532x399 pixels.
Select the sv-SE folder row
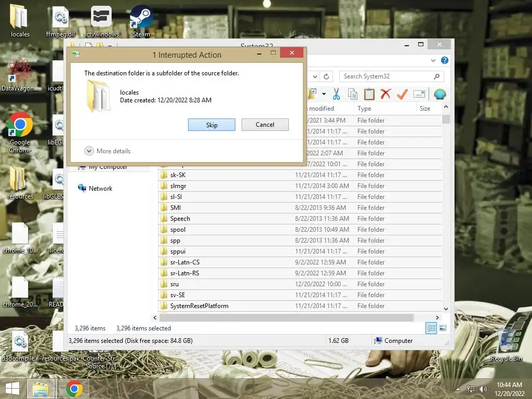[x=300, y=295]
